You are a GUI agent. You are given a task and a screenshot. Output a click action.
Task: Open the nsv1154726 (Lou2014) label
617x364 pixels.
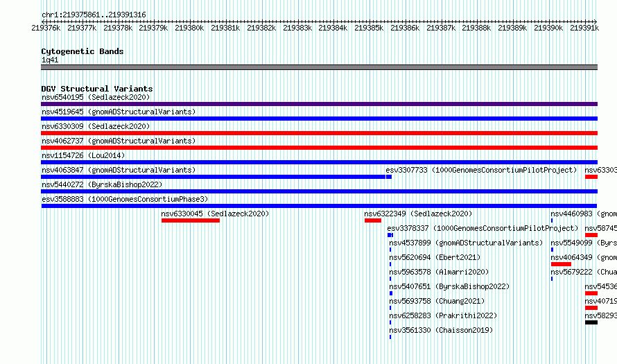(83, 155)
